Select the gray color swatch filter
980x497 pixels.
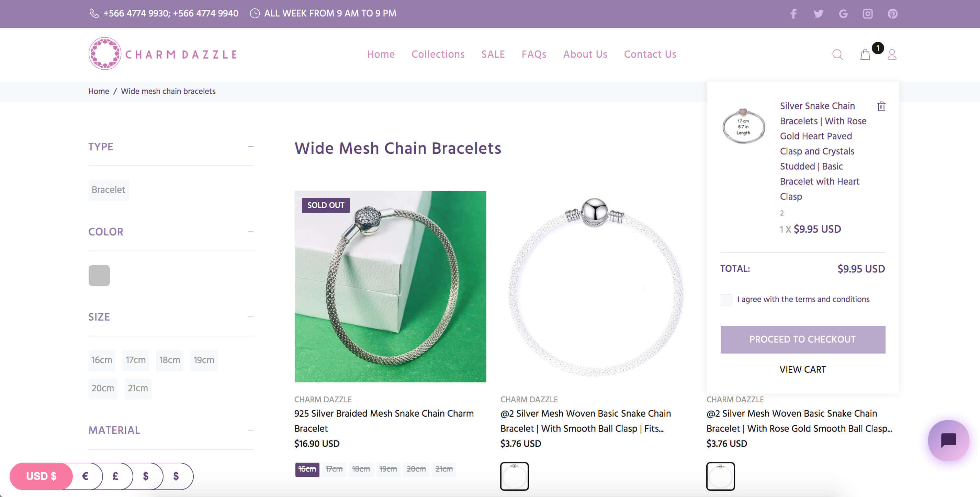click(99, 276)
